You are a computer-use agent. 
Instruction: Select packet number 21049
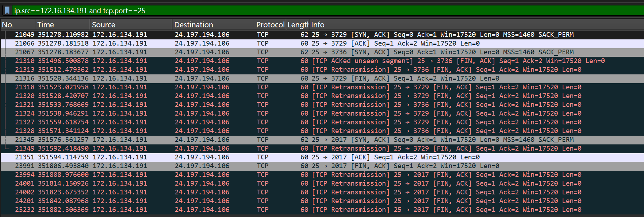[322, 35]
